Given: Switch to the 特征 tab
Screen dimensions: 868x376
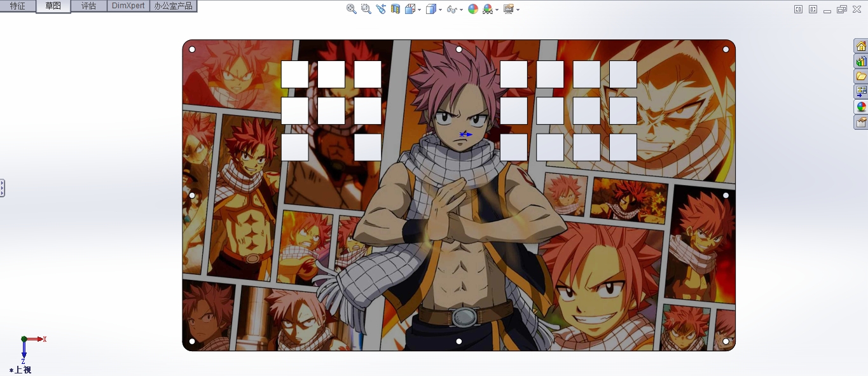Looking at the screenshot, I should click(18, 6).
